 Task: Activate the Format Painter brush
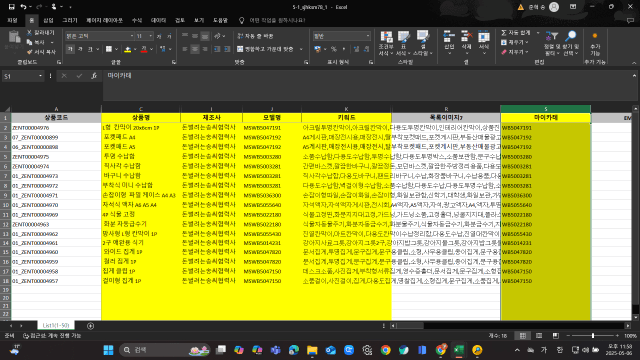tap(29, 52)
